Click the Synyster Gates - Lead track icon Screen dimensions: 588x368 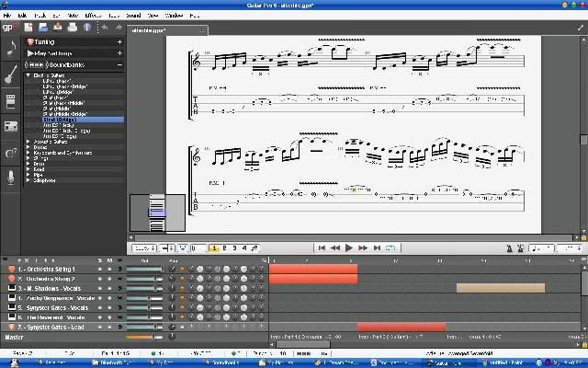tap(12, 328)
